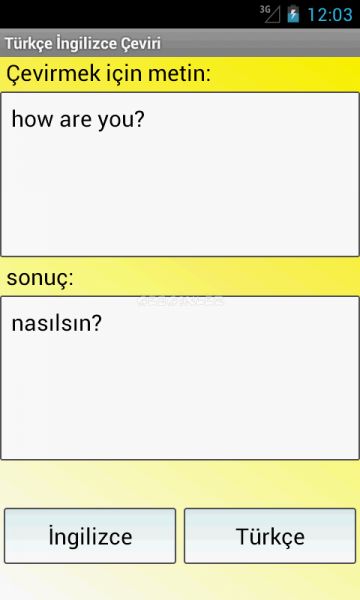This screenshot has height=600, width=360.
Task: Click the word 'Türkçe' in the title bar
Action: pyautogui.click(x=28, y=43)
